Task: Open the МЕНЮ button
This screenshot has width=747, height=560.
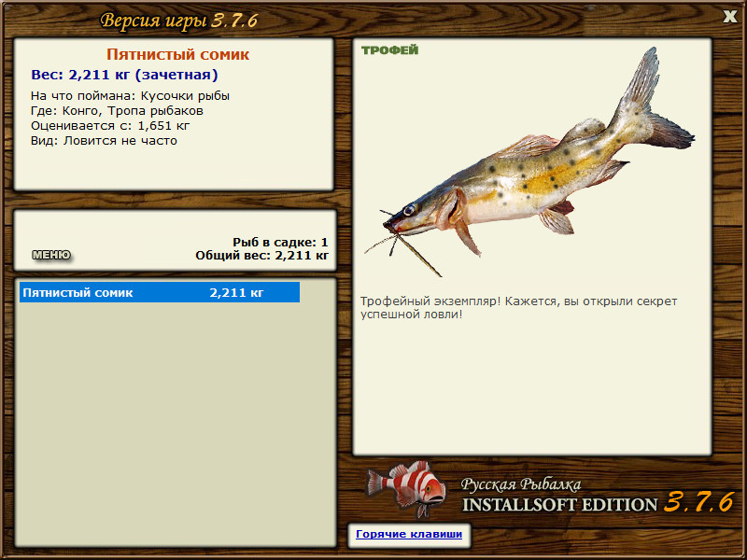Action: point(51,255)
